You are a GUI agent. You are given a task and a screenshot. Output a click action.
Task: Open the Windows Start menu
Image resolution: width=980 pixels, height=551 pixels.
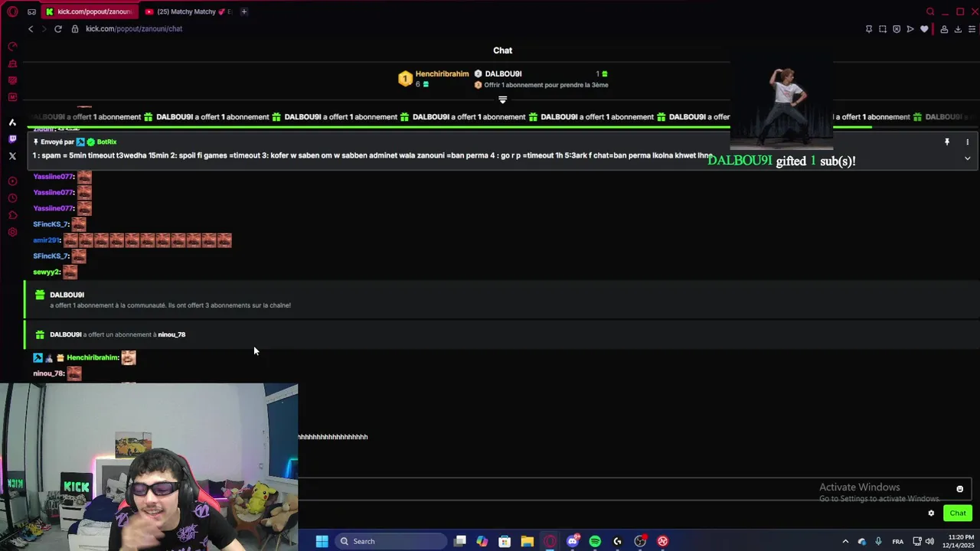click(322, 541)
